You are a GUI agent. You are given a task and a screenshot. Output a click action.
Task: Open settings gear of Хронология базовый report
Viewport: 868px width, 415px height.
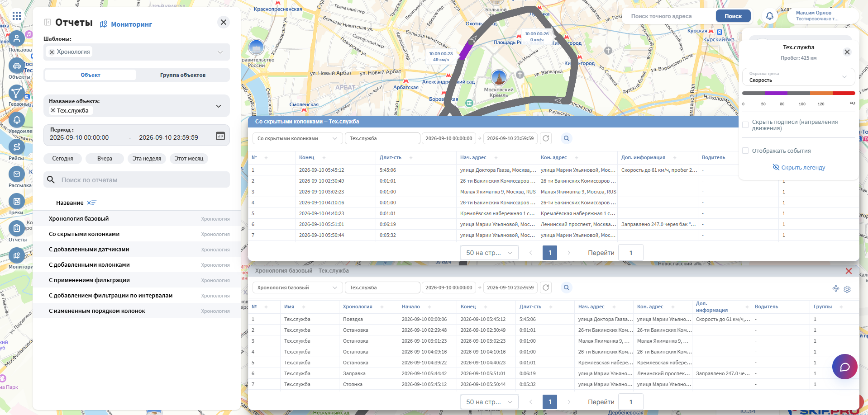[847, 289]
